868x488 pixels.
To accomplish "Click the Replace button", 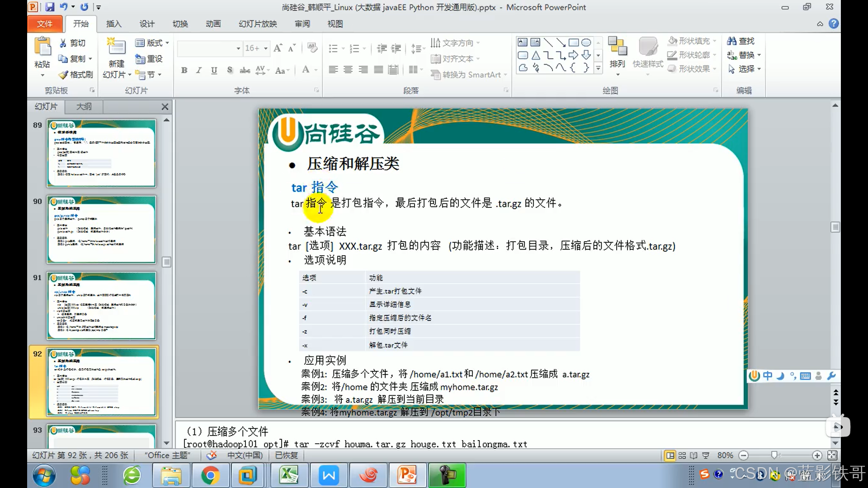I will click(744, 55).
